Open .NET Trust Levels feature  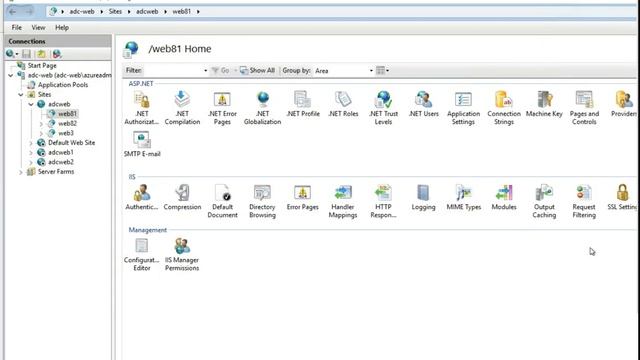(x=383, y=108)
